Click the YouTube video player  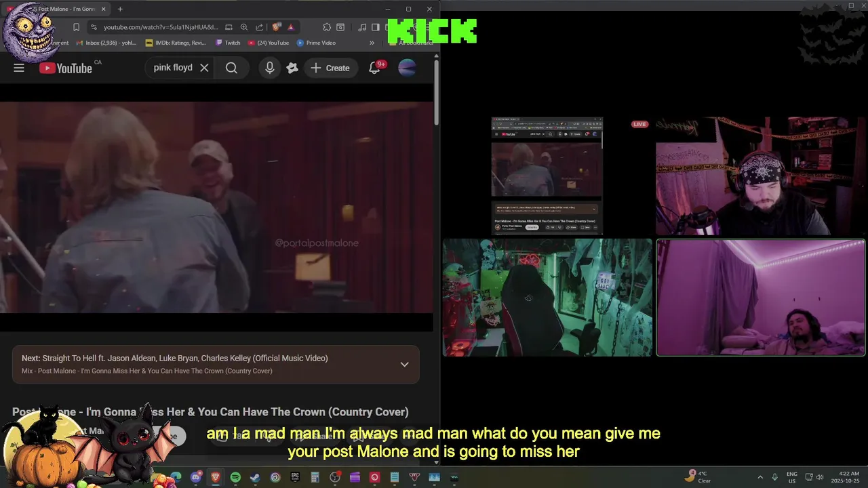[216, 207]
